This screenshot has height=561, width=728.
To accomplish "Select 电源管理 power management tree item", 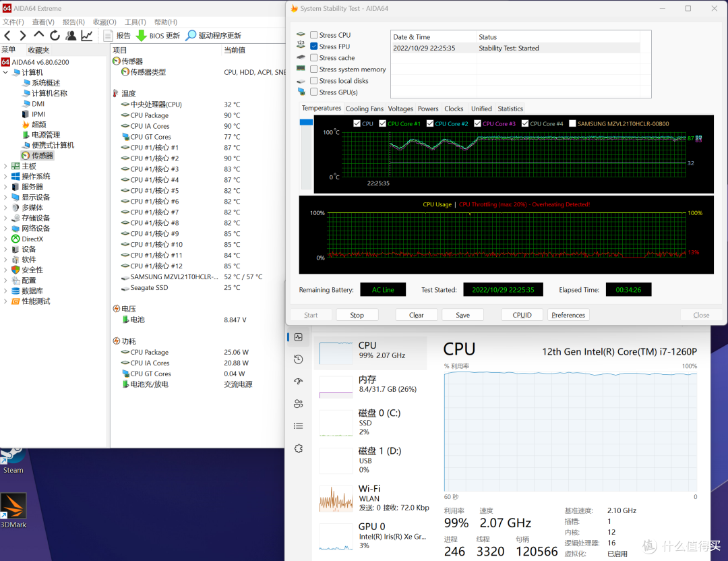I will tap(41, 135).
